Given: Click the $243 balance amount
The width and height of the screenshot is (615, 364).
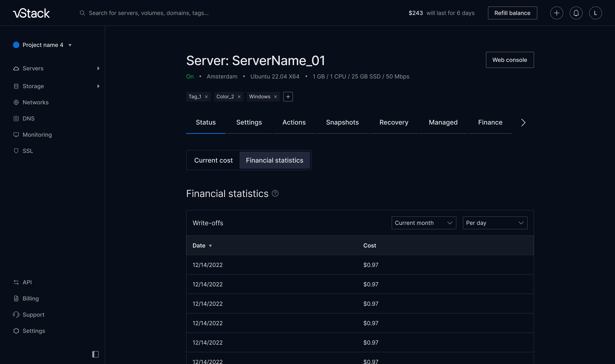Looking at the screenshot, I should [x=416, y=13].
